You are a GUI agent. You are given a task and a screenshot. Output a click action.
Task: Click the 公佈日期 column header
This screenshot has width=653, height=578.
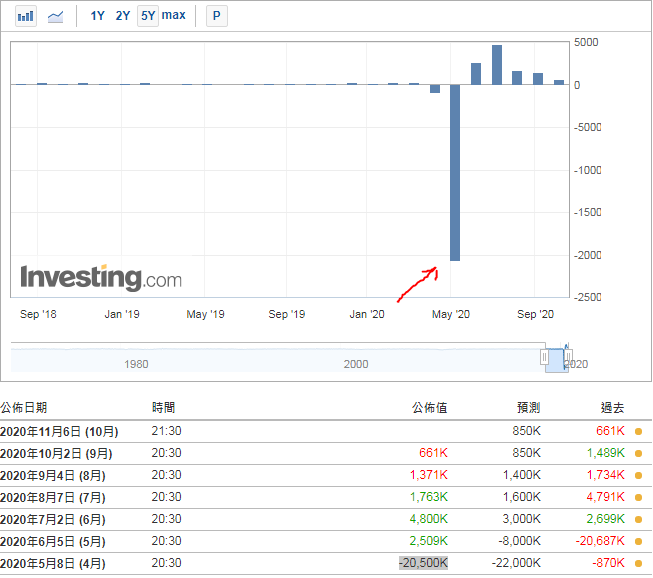click(x=24, y=408)
